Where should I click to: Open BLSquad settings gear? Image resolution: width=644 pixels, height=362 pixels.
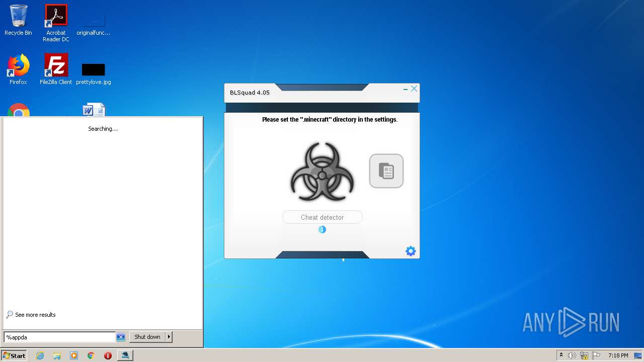[x=411, y=251]
